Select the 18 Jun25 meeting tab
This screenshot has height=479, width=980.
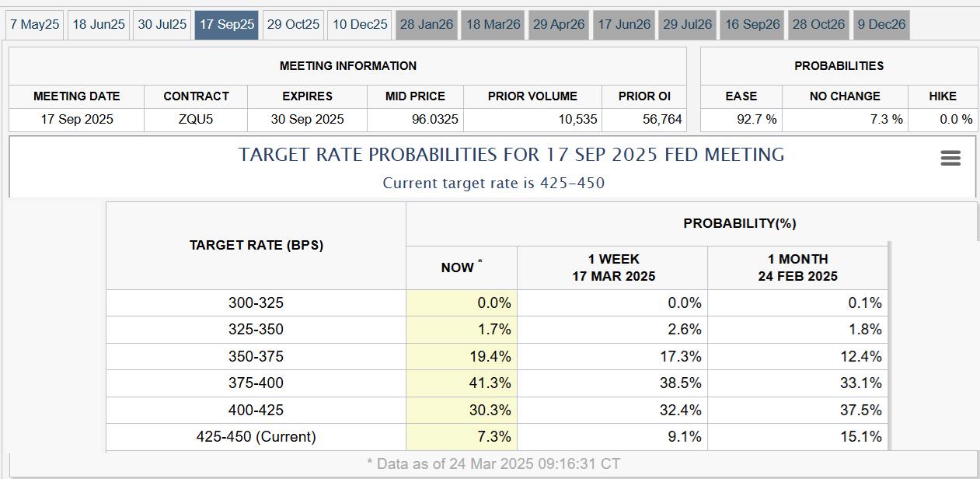pos(99,25)
